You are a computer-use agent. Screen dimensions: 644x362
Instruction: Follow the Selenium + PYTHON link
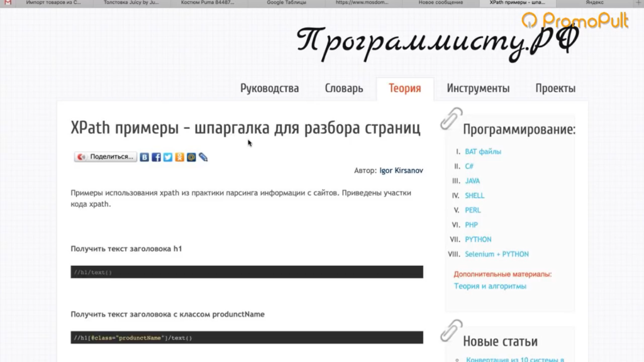click(x=496, y=255)
